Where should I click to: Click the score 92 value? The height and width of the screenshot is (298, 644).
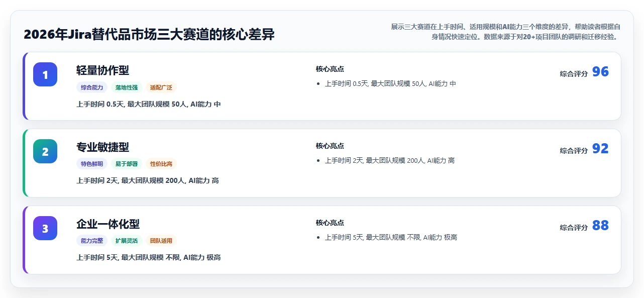[600, 149]
